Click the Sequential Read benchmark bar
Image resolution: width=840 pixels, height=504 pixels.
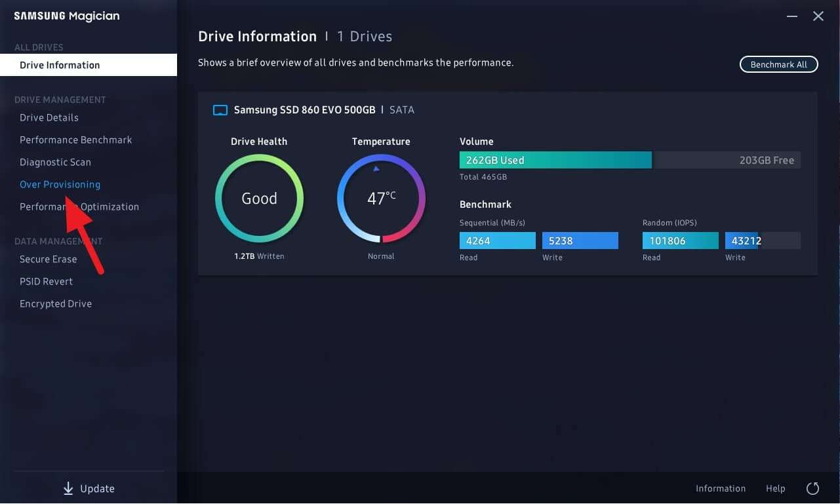click(x=496, y=241)
